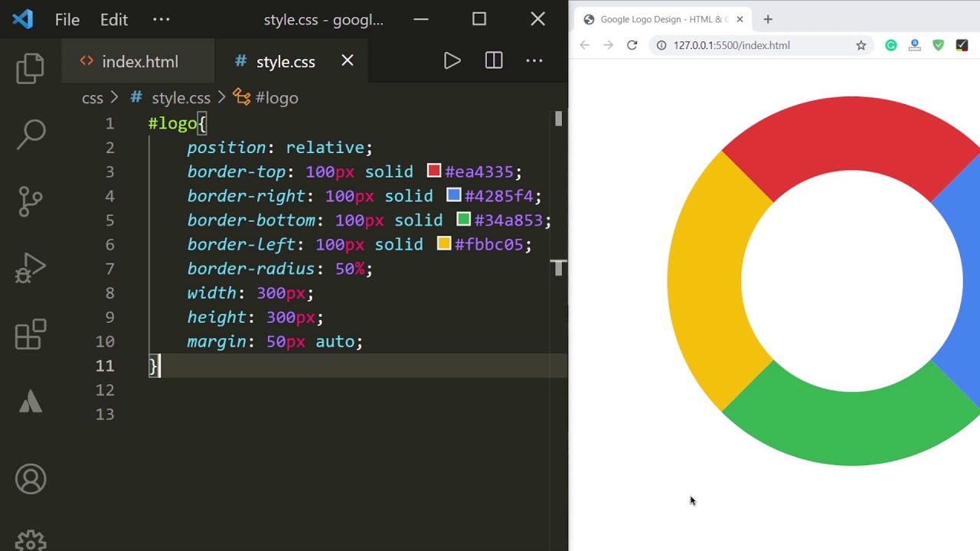The height and width of the screenshot is (551, 980).
Task: Close the Google Logo Design Chrome tab
Action: pos(740,19)
